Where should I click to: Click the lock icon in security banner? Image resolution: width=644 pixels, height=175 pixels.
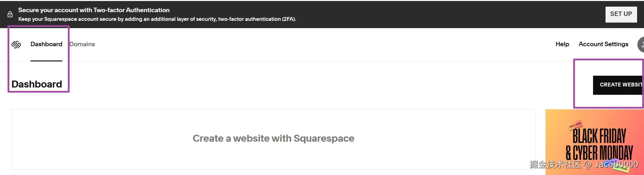point(10,14)
